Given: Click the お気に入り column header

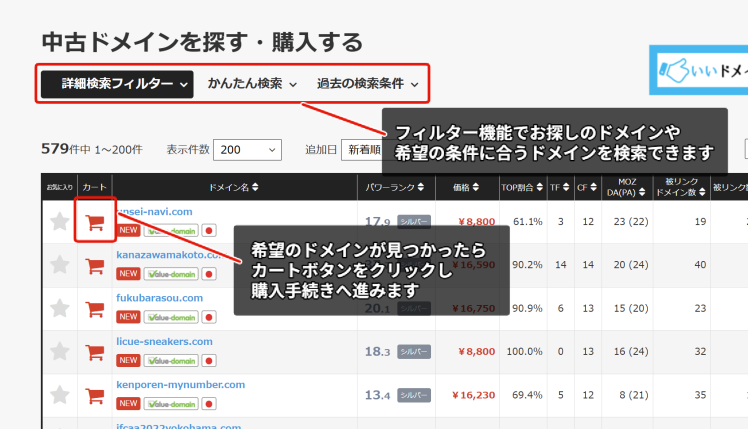Looking at the screenshot, I should [60, 187].
